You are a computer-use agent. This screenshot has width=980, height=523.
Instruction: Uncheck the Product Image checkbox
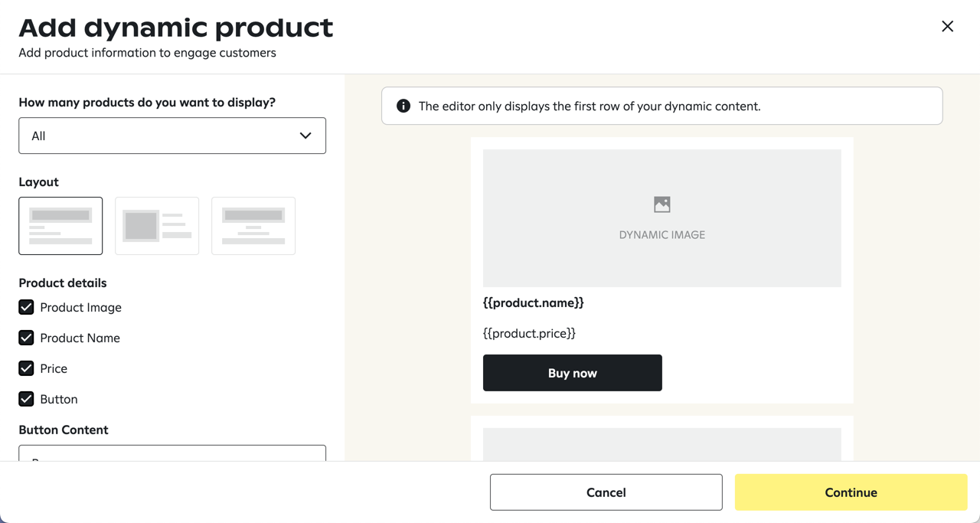point(25,307)
